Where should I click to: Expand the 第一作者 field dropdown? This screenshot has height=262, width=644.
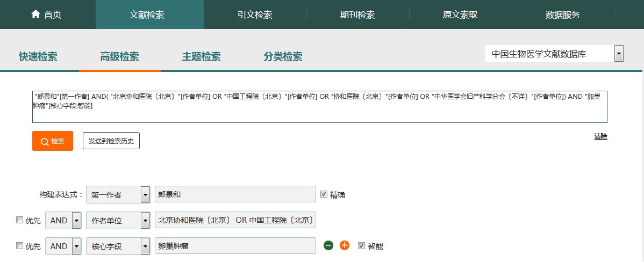[x=145, y=195]
